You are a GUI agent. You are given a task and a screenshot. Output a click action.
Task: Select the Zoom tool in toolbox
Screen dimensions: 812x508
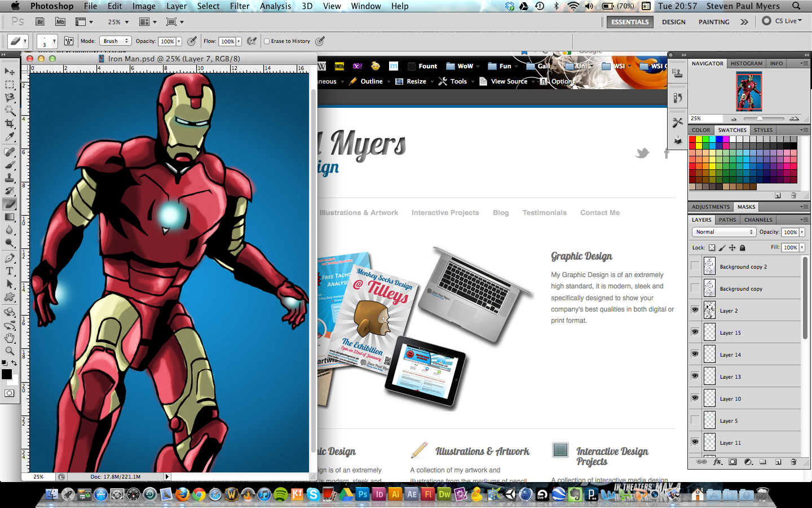coord(10,351)
